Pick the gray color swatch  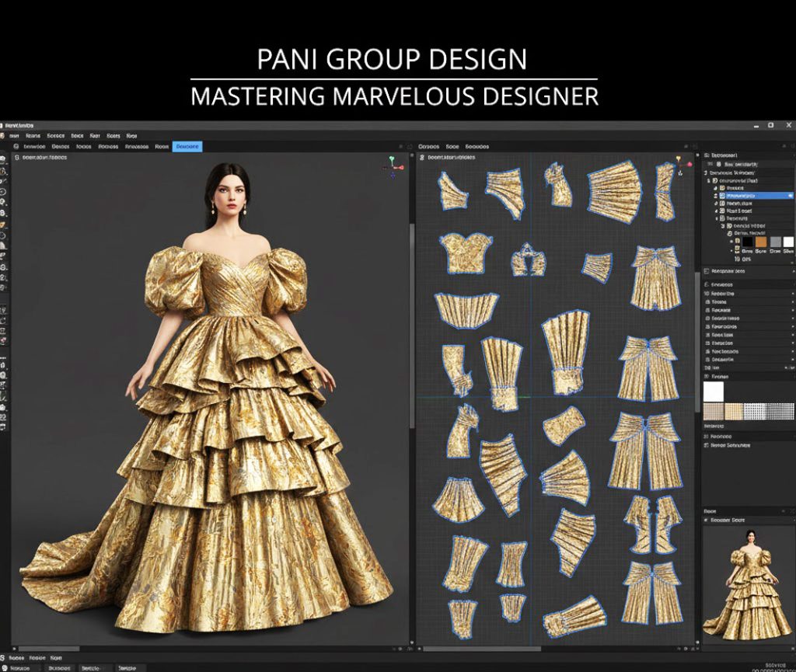775,242
